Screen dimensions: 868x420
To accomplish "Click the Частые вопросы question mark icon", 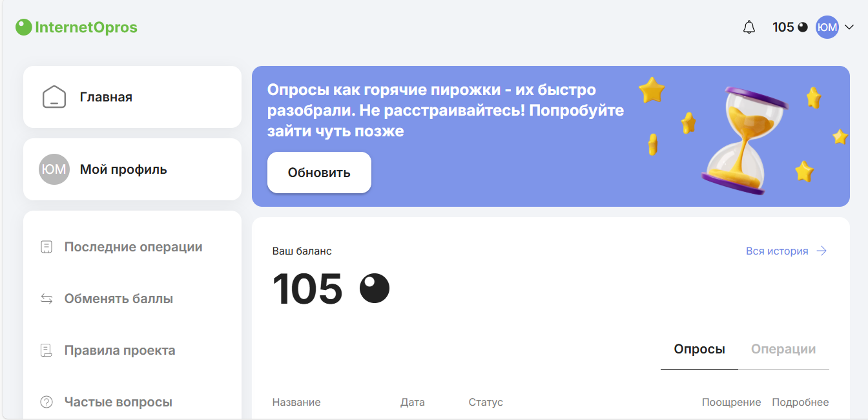I will [x=46, y=402].
